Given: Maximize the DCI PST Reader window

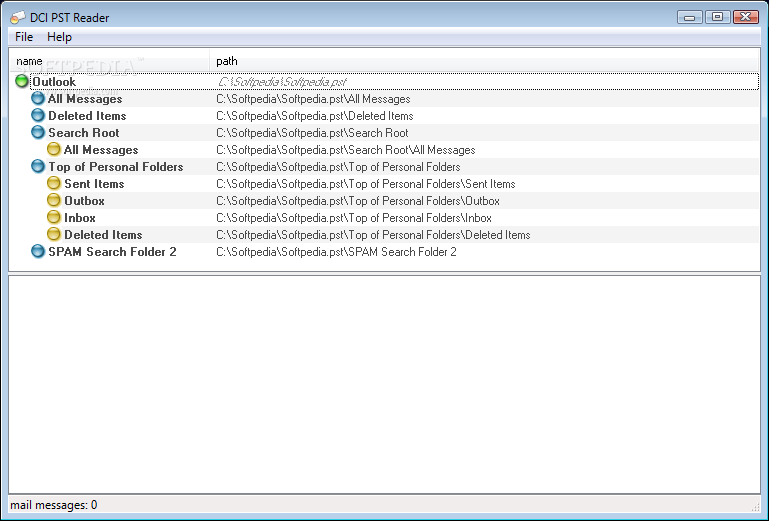Looking at the screenshot, I should click(x=718, y=17).
